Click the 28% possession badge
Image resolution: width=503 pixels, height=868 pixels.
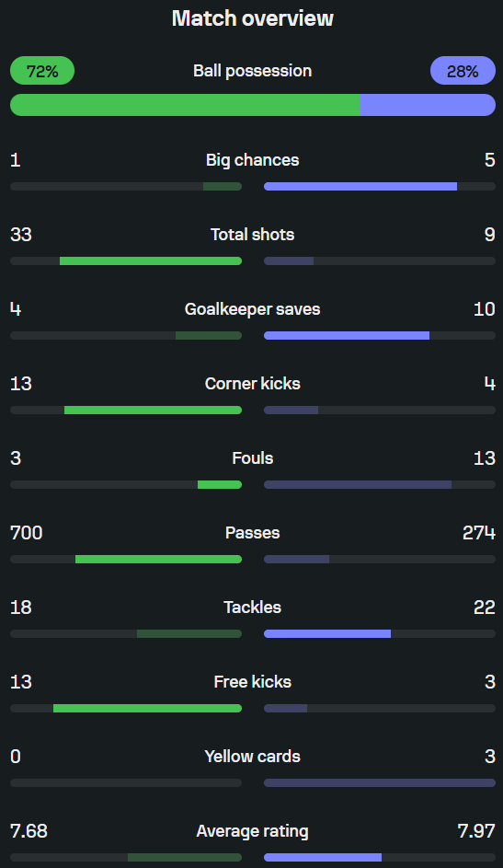click(463, 71)
